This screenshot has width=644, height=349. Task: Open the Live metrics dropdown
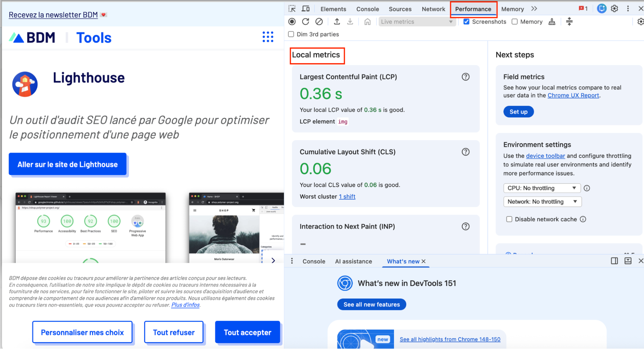tap(417, 22)
